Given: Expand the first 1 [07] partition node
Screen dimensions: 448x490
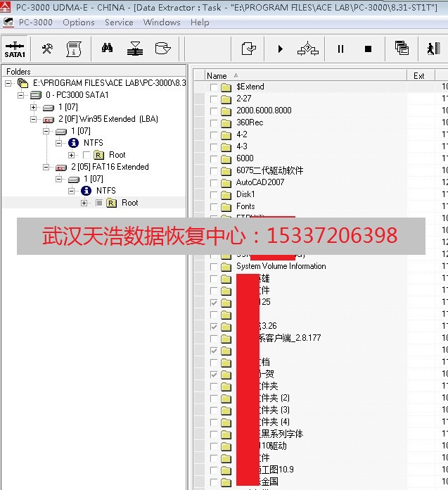Looking at the screenshot, I should tap(34, 108).
